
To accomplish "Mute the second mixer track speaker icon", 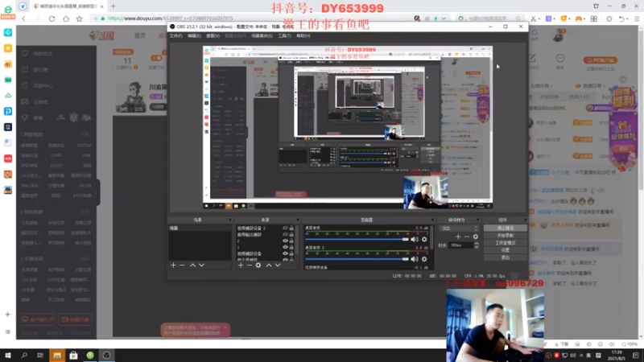I will 415,259.
